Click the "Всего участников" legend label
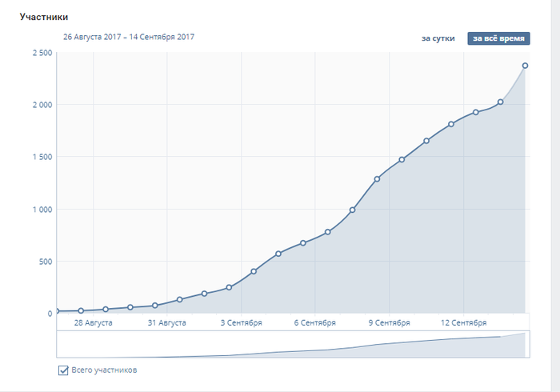560x392 pixels. click(x=104, y=370)
